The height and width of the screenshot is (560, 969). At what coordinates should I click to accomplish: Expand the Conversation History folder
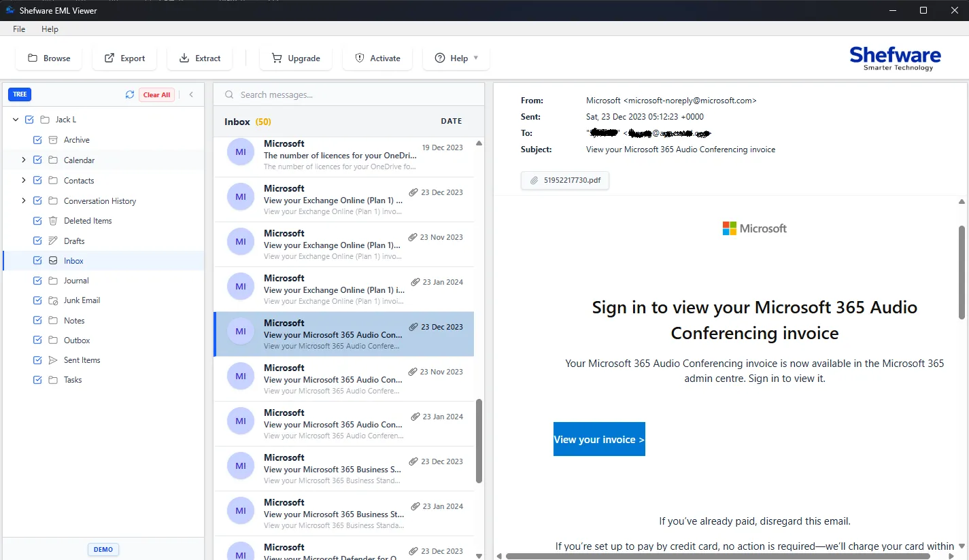24,201
